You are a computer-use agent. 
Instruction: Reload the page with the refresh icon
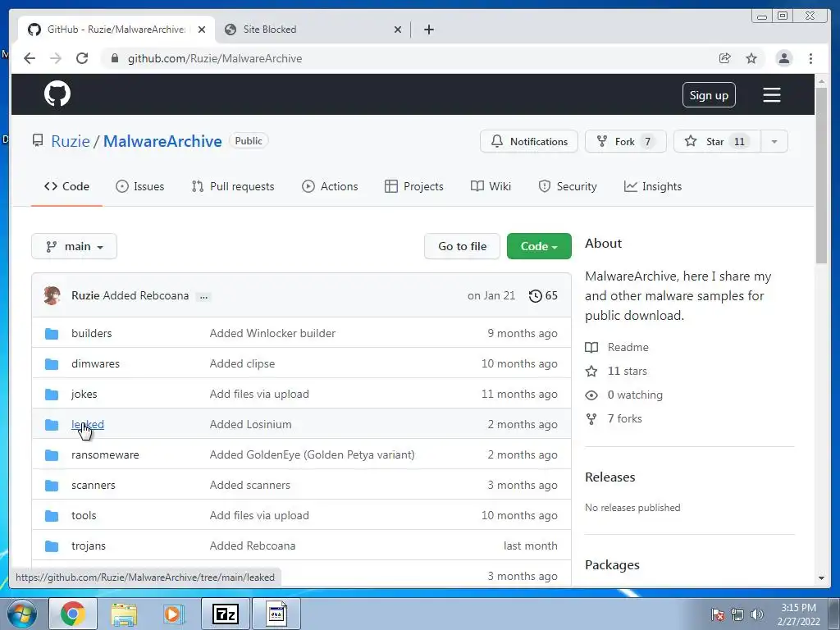click(x=82, y=58)
